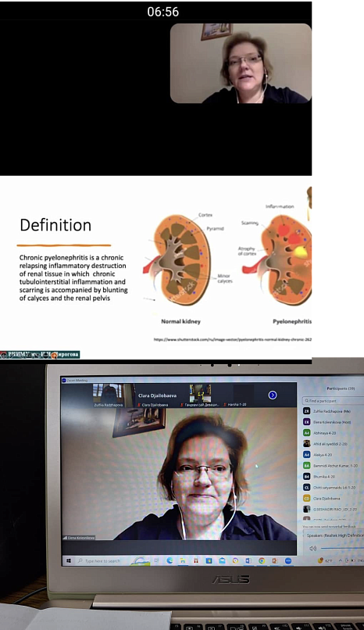Open the Chrome icon in the taskbar

click(261, 561)
